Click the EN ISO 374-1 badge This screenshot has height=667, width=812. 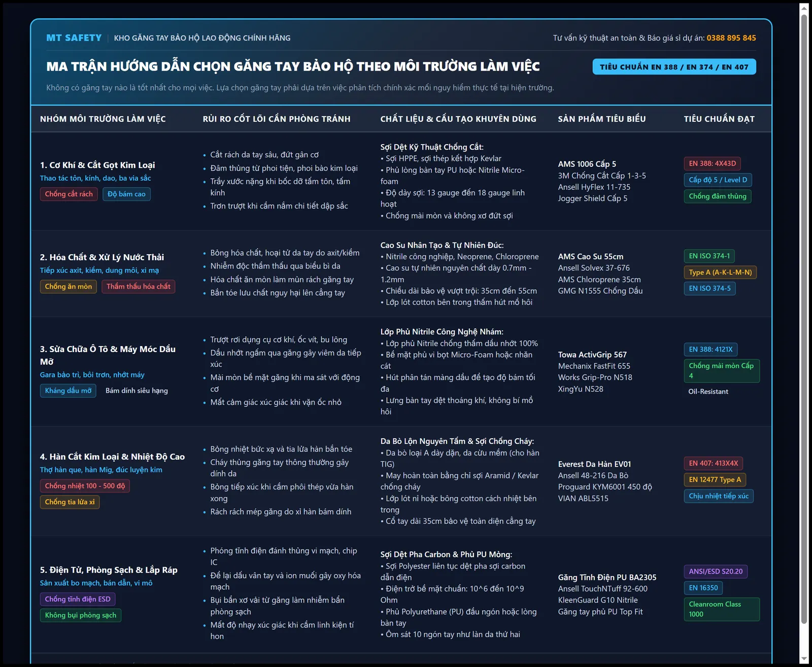709,256
